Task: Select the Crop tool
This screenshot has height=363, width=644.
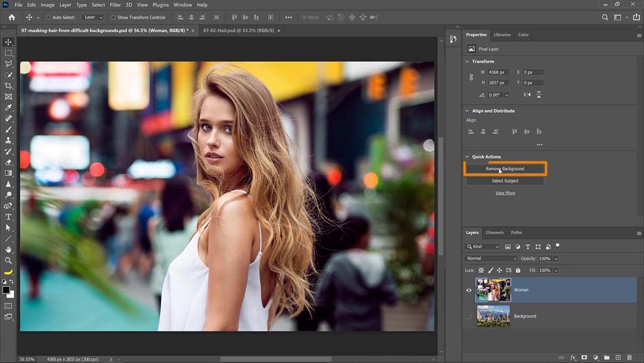Action: tap(8, 86)
